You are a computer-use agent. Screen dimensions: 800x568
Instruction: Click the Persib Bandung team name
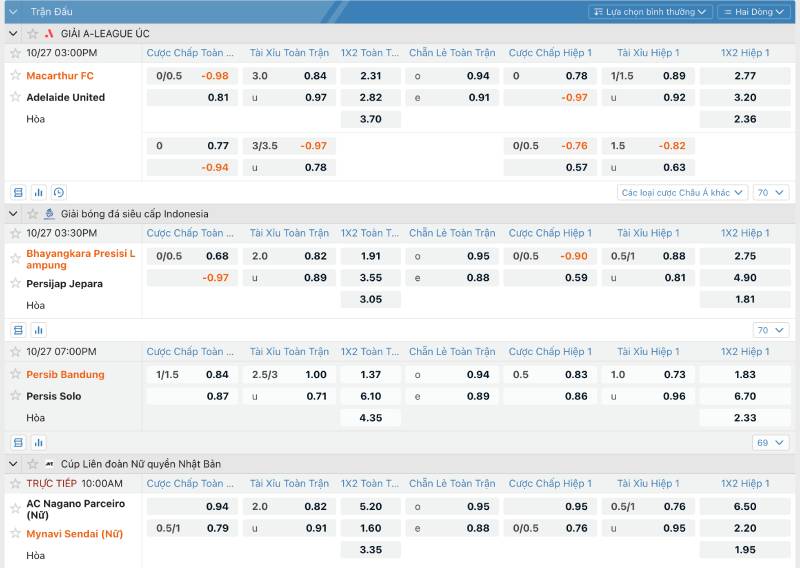click(65, 375)
